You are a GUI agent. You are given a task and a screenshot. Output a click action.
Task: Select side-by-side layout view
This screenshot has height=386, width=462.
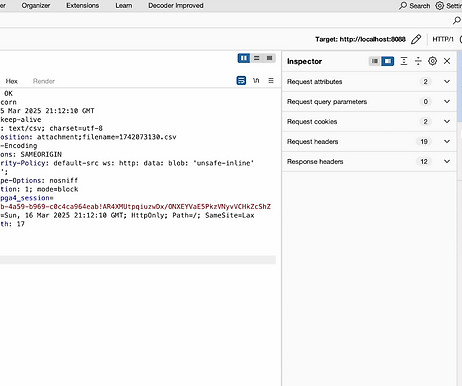point(244,58)
